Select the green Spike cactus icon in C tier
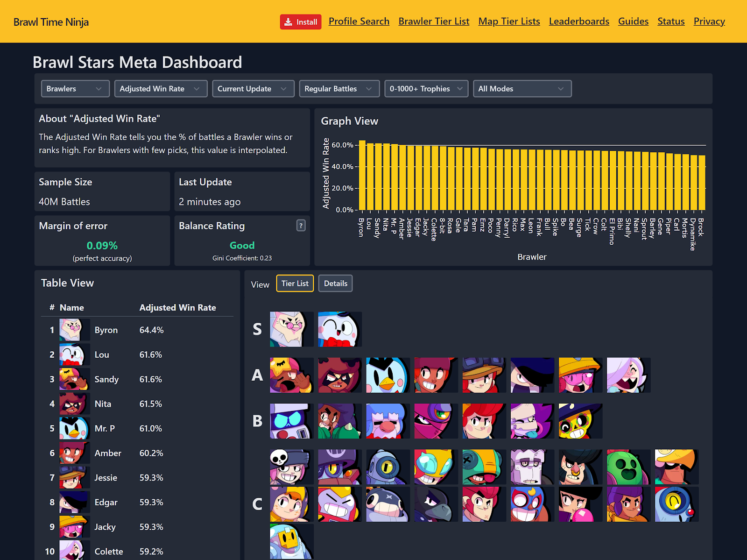Image resolution: width=747 pixels, height=560 pixels. [628, 467]
